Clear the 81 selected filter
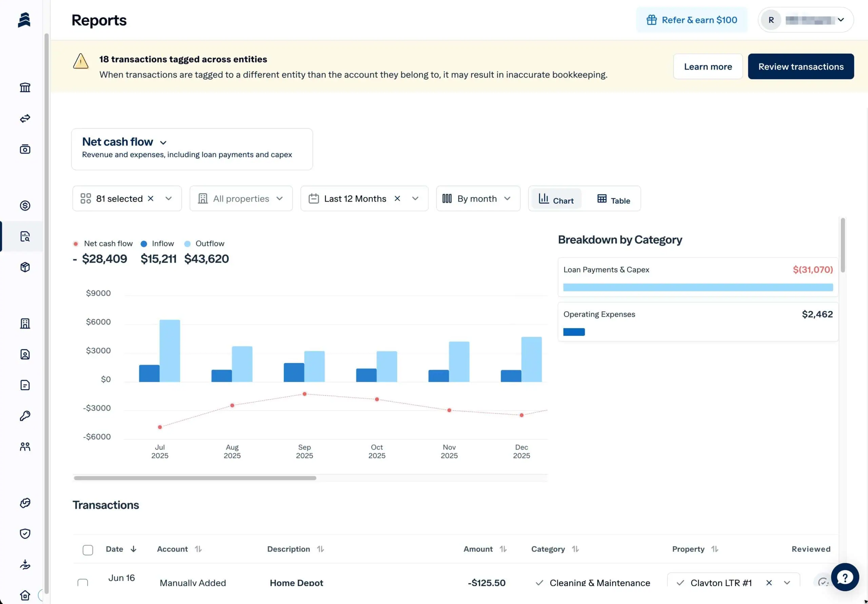Image resolution: width=868 pixels, height=604 pixels. (x=151, y=198)
